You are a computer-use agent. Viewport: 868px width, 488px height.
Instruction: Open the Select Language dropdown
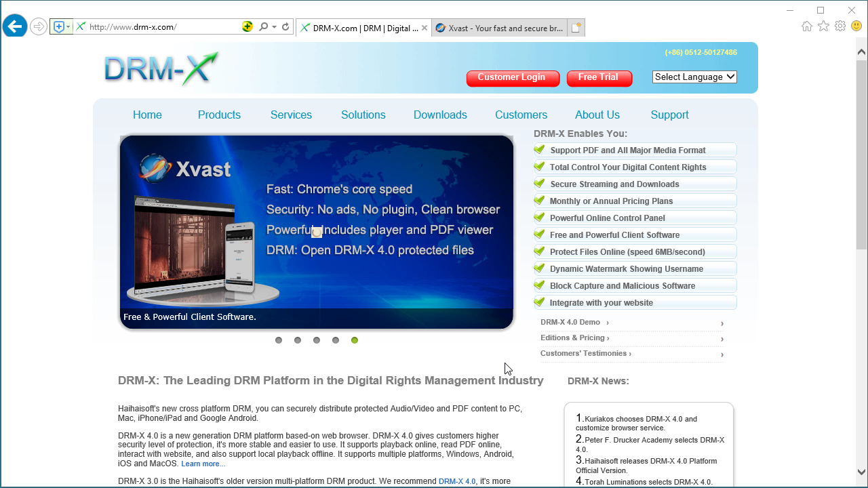coord(694,77)
